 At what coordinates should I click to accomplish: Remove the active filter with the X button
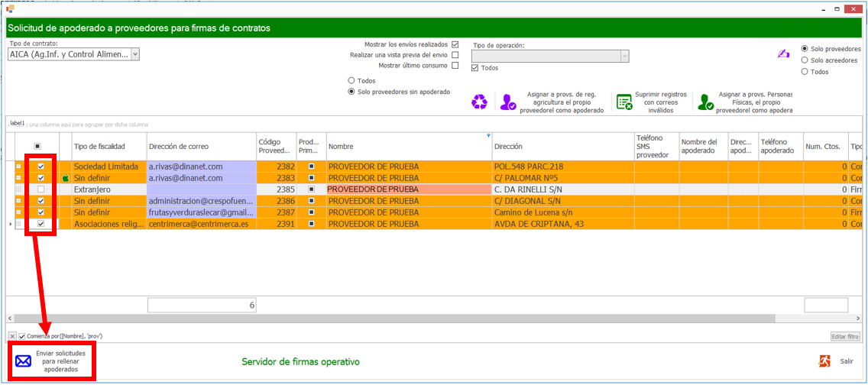click(12, 336)
